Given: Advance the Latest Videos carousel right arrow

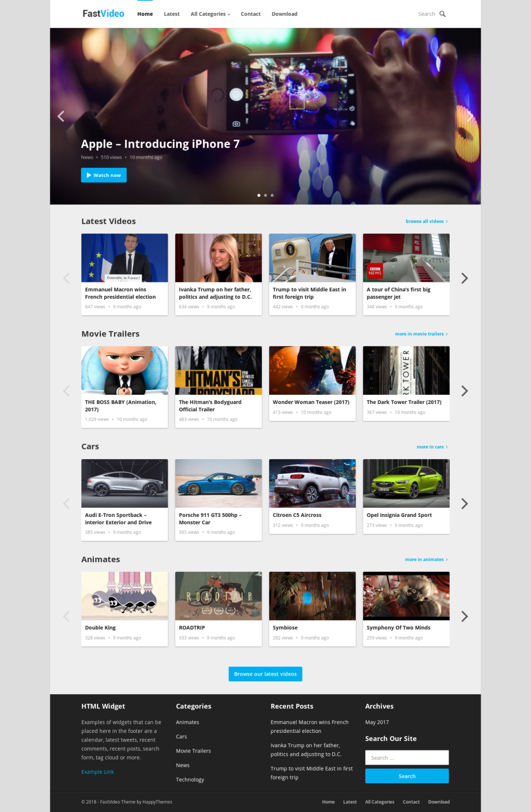Looking at the screenshot, I should pos(465,278).
